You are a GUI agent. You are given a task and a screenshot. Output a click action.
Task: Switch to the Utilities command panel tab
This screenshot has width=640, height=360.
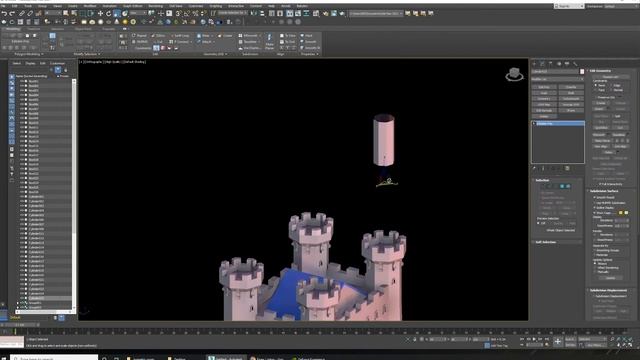575,64
